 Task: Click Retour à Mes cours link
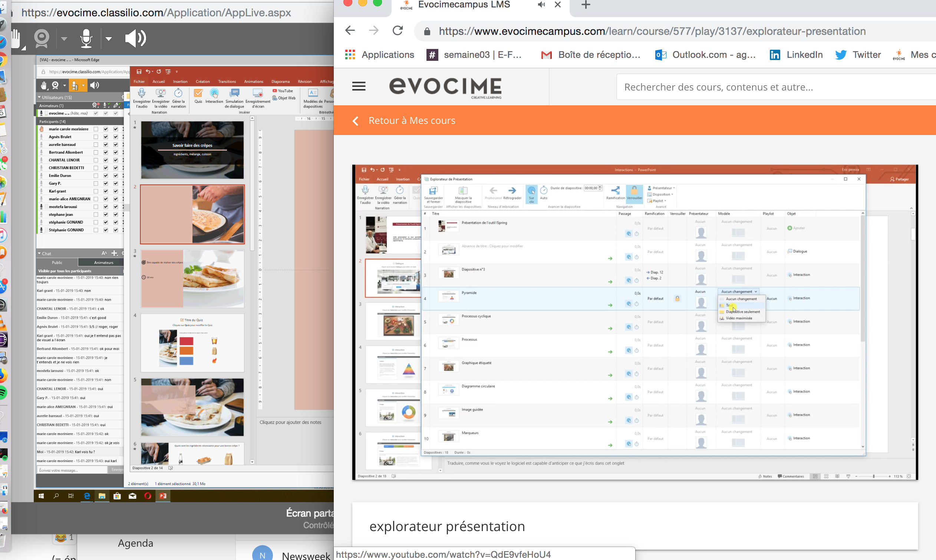[412, 121]
